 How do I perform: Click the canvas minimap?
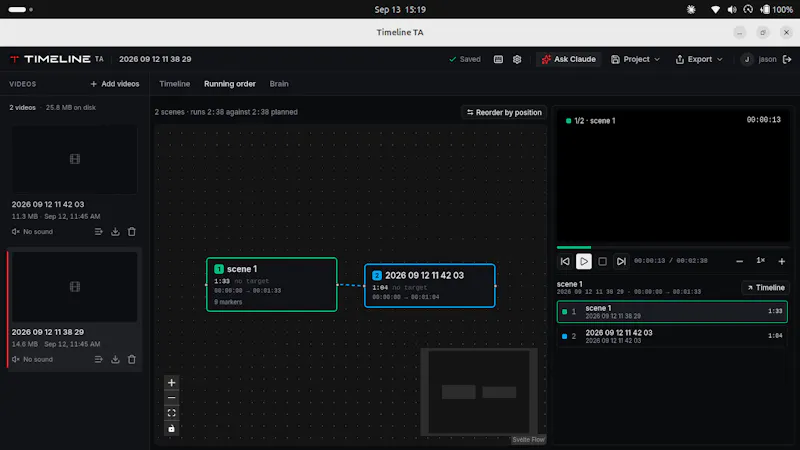tap(479, 392)
